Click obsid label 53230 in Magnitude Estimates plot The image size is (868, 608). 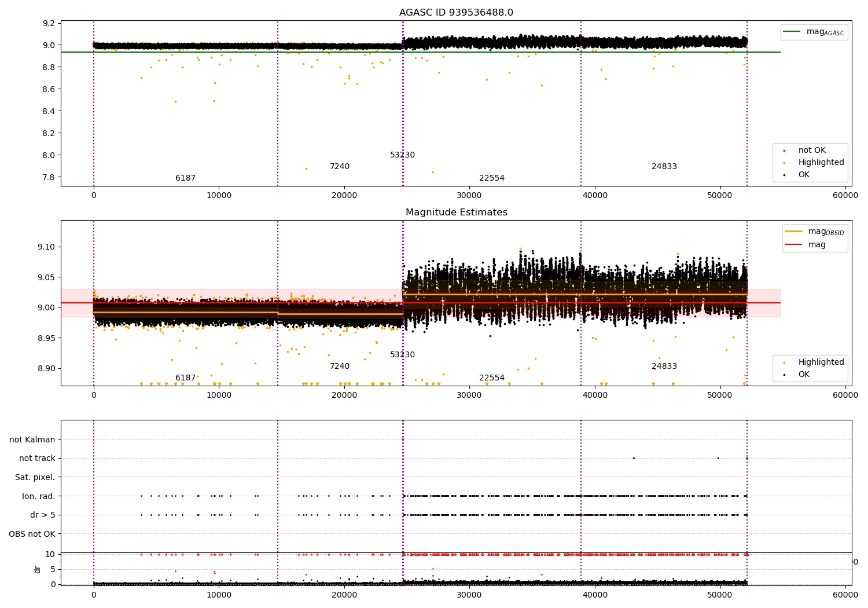pos(403,355)
